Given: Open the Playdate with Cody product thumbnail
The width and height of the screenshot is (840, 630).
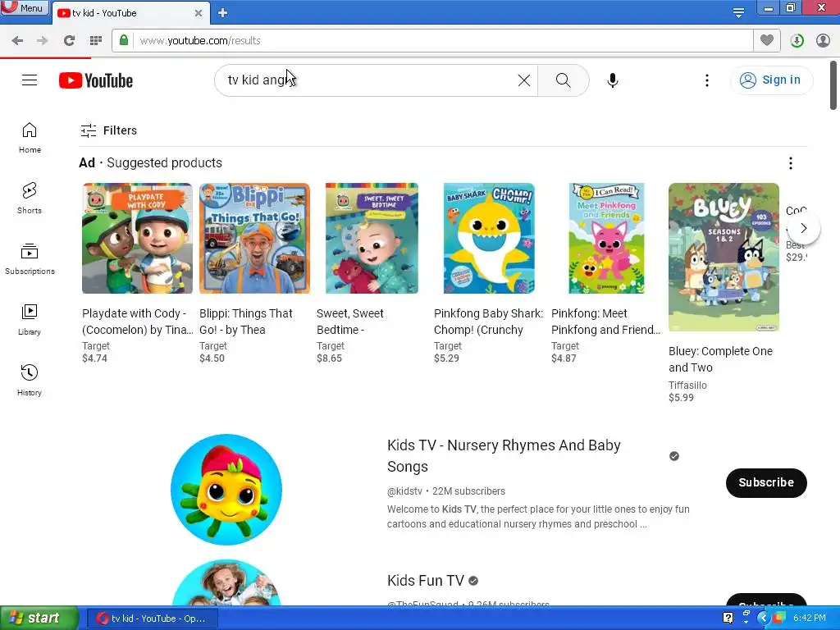Looking at the screenshot, I should tap(137, 239).
